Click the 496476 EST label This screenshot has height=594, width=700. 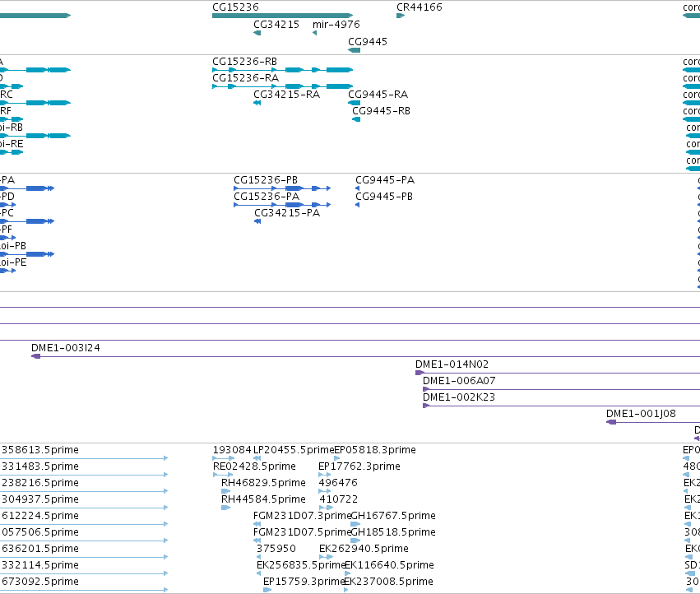338,483
